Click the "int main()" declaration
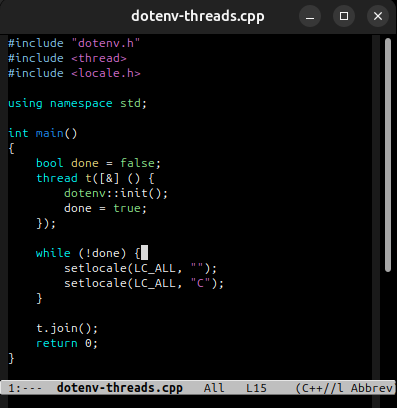397x408 pixels. (43, 133)
